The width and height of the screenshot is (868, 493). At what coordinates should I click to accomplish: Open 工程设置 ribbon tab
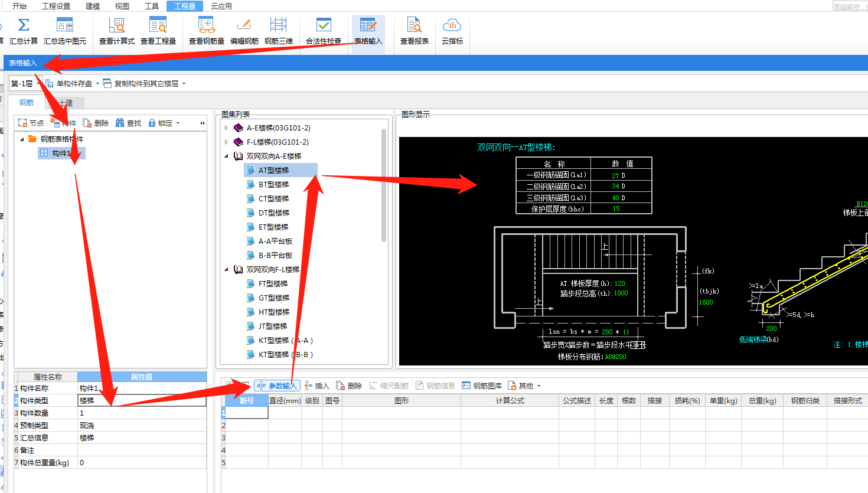point(56,6)
